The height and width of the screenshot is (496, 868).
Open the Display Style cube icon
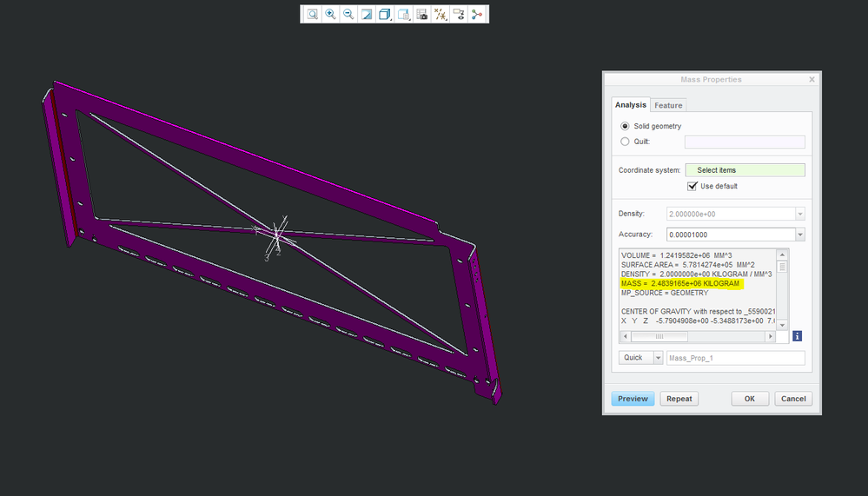(x=385, y=14)
